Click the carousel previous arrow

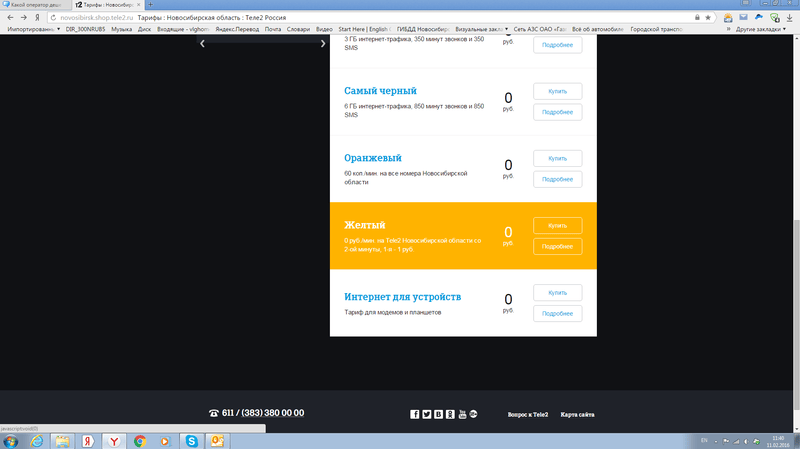pyautogui.click(x=203, y=43)
